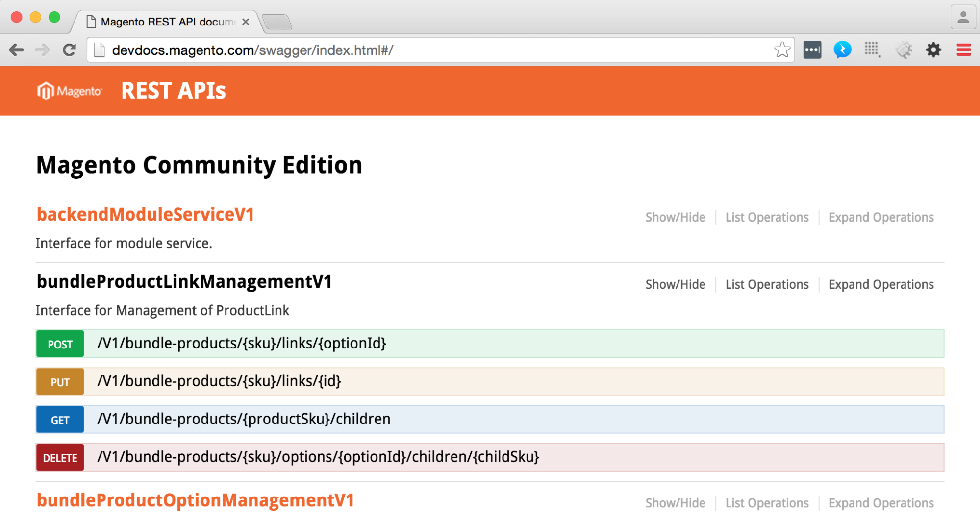Click the user profile icon in title bar

coord(963,18)
